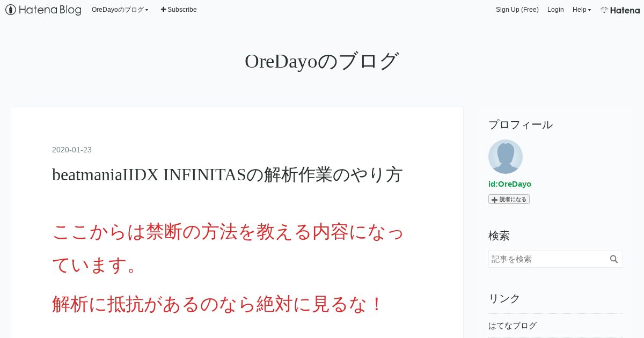
Task: Click the OreDayoのブログ blog title
Action: 322,61
